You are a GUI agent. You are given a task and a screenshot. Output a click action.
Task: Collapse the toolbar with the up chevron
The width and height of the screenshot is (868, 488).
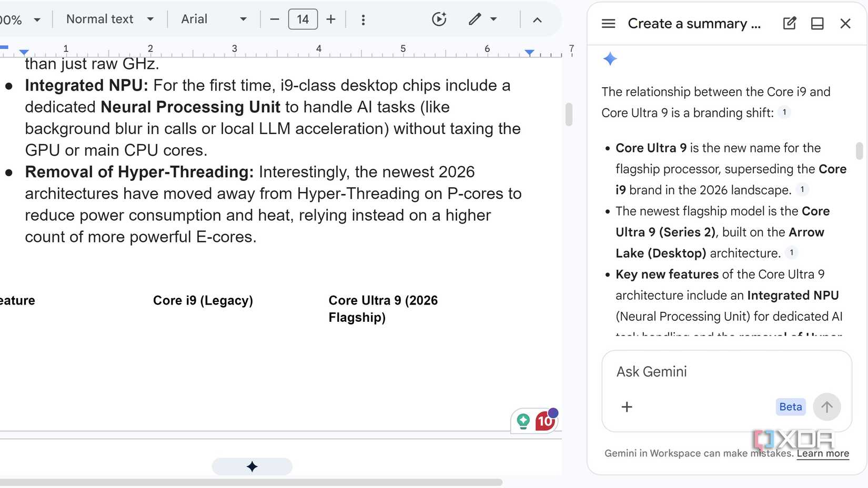537,20
